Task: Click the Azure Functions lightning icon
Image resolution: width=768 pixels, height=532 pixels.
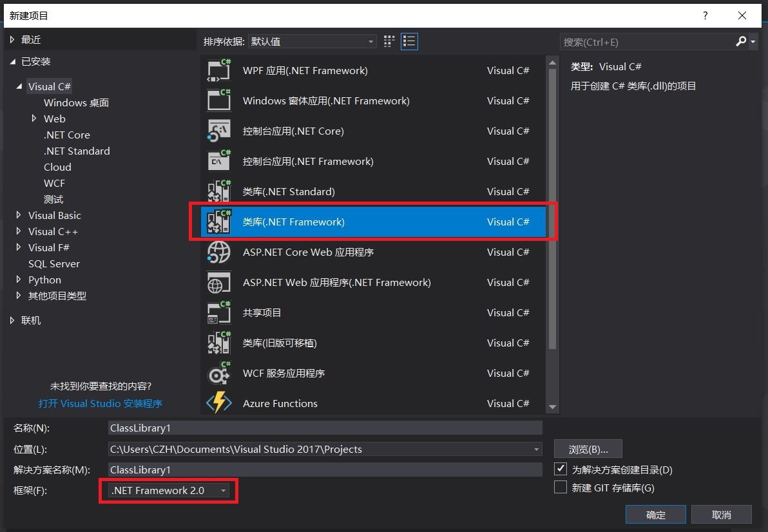Action: click(x=219, y=403)
